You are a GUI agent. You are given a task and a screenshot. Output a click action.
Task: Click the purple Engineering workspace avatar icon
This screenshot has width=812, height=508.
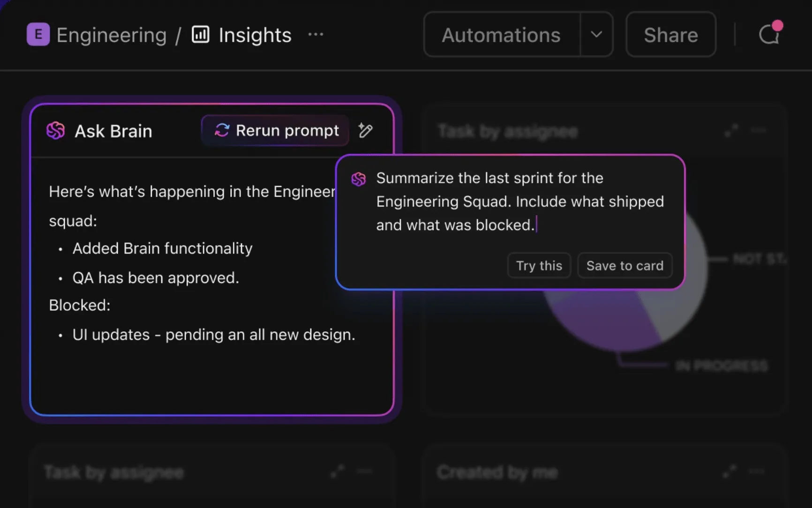tap(38, 34)
